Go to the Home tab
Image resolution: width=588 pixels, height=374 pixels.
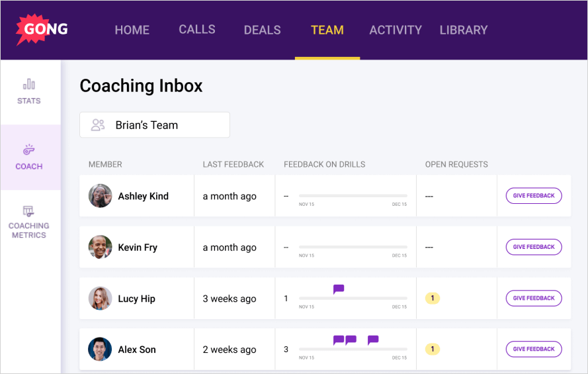coord(132,30)
